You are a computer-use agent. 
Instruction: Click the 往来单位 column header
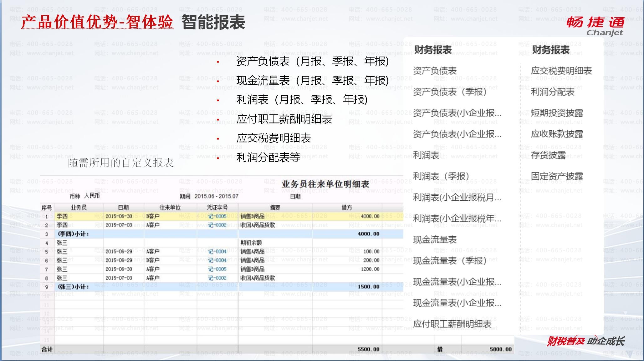(x=170, y=208)
